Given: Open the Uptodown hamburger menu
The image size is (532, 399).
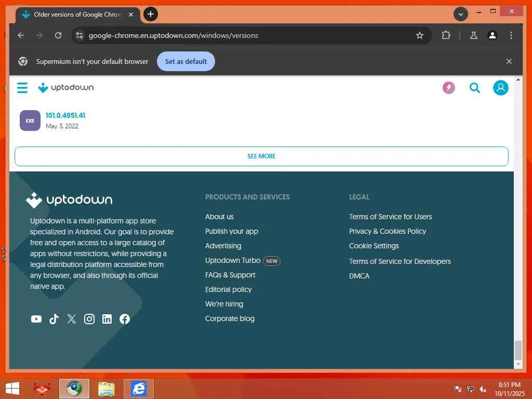Looking at the screenshot, I should coord(22,87).
